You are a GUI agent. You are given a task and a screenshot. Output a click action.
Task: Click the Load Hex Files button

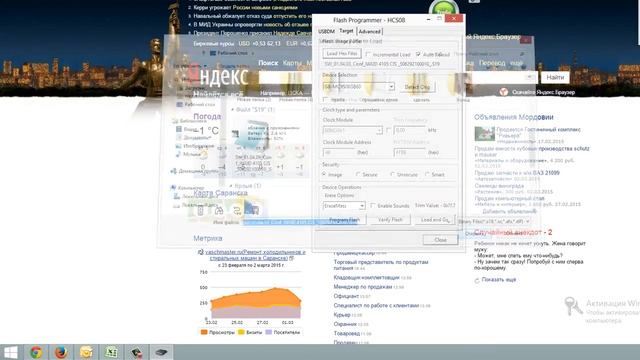click(342, 53)
